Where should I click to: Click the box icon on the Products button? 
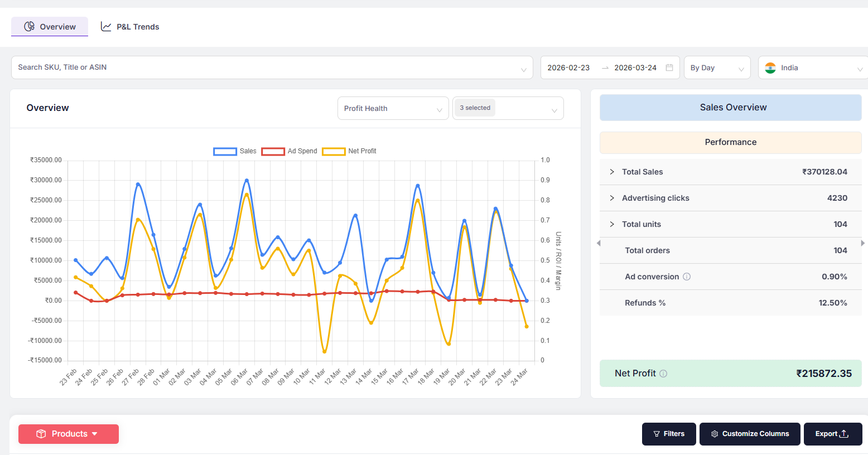tap(42, 434)
